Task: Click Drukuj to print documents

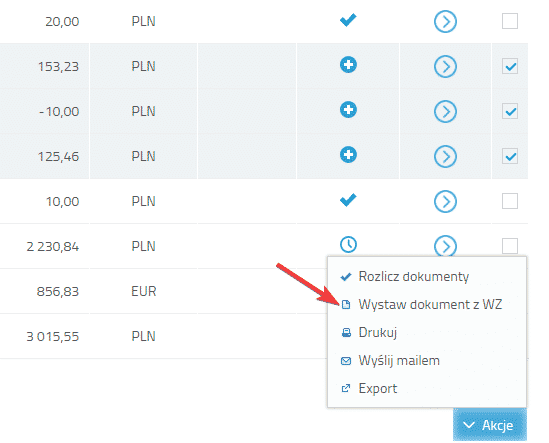Action: (369, 332)
